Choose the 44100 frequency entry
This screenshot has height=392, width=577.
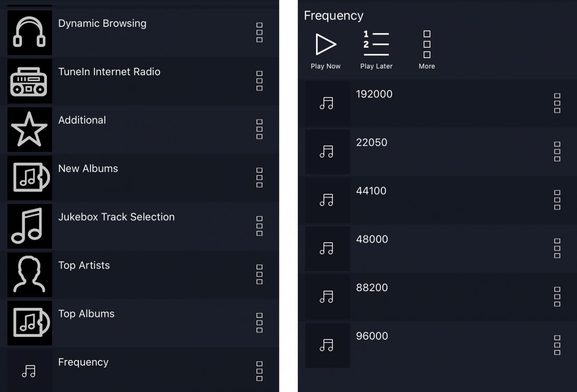click(x=371, y=191)
